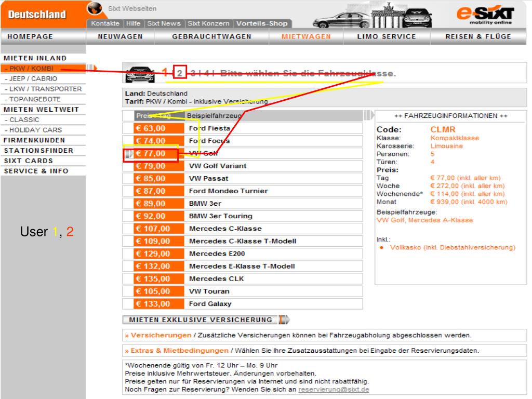This screenshot has height=399, width=532.
Task: Select the € 129,00 Mercedes E200 price
Action: 159,254
